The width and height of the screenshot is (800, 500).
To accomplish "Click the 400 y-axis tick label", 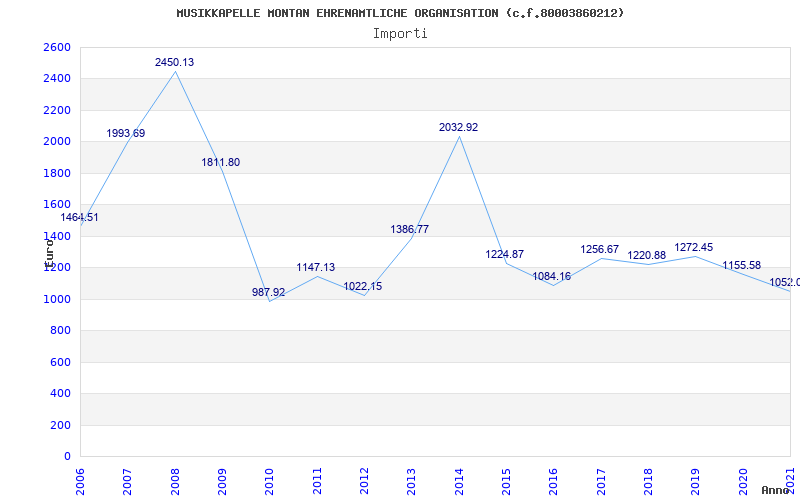I will 60,393.
